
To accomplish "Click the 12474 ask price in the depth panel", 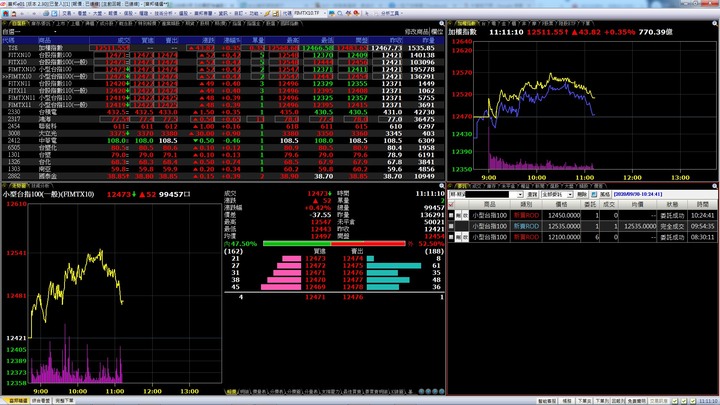I will (353, 259).
